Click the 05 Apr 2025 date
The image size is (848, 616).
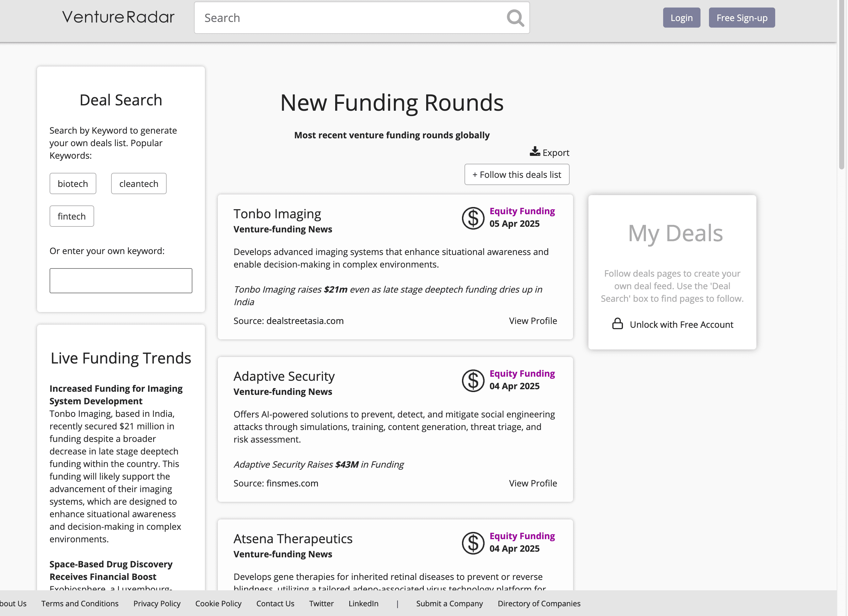tap(514, 223)
